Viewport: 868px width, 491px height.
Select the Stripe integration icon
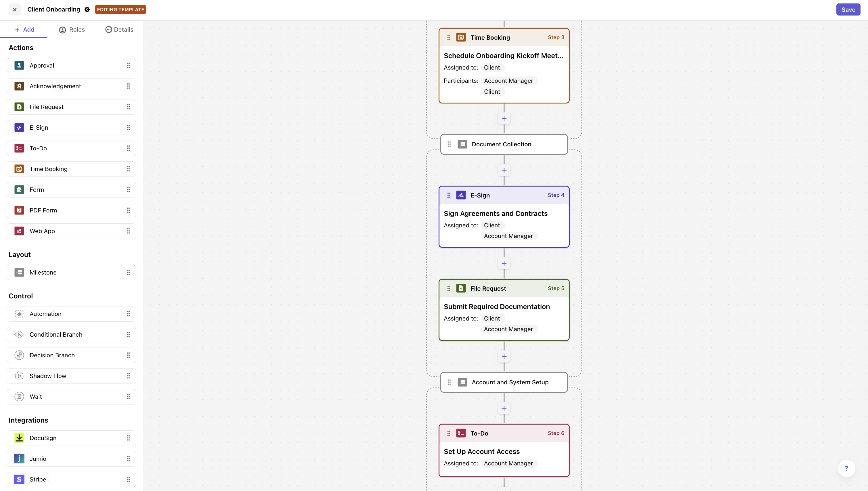point(19,479)
